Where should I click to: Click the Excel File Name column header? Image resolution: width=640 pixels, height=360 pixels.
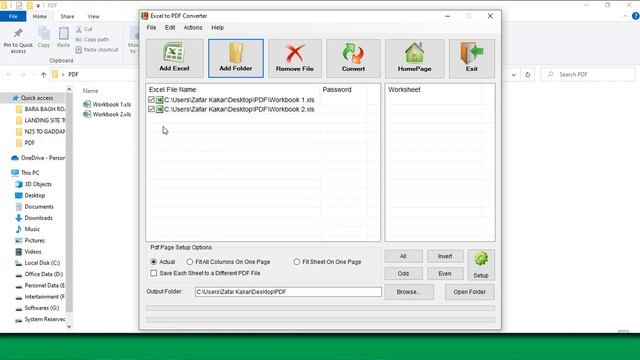tap(172, 89)
